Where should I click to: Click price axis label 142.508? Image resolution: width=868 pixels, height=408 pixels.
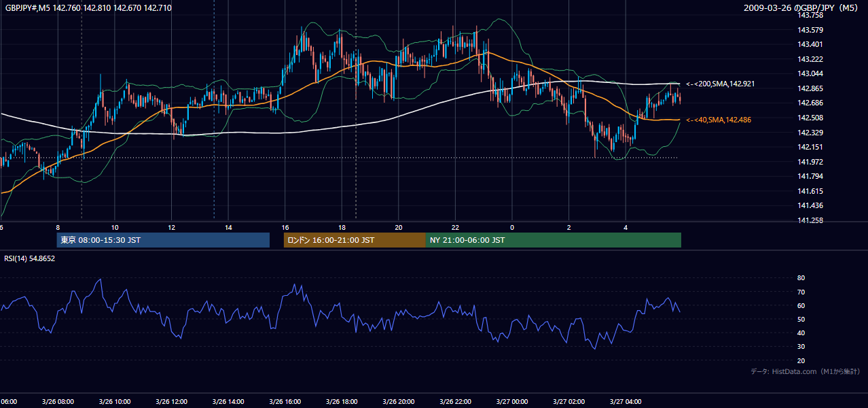coord(810,118)
